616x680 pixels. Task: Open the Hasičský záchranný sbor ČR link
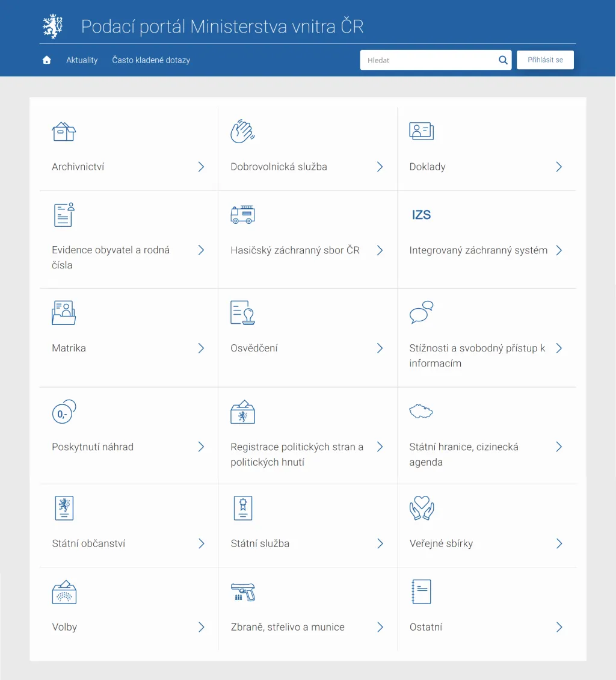point(295,250)
